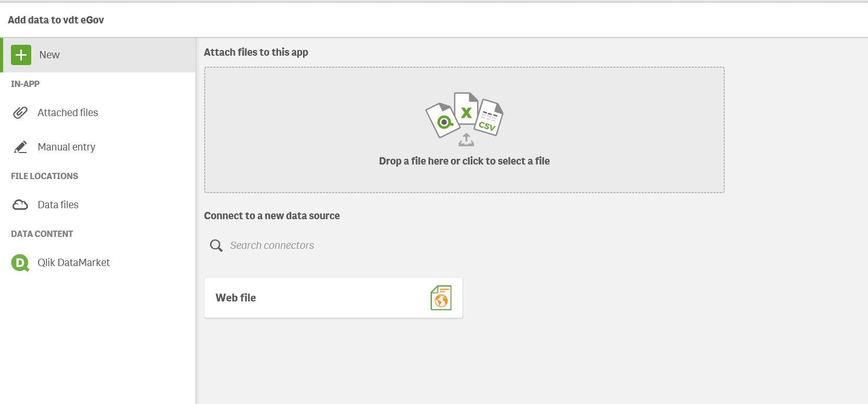Select the New label in the sidebar
The width and height of the screenshot is (868, 404).
click(x=49, y=55)
